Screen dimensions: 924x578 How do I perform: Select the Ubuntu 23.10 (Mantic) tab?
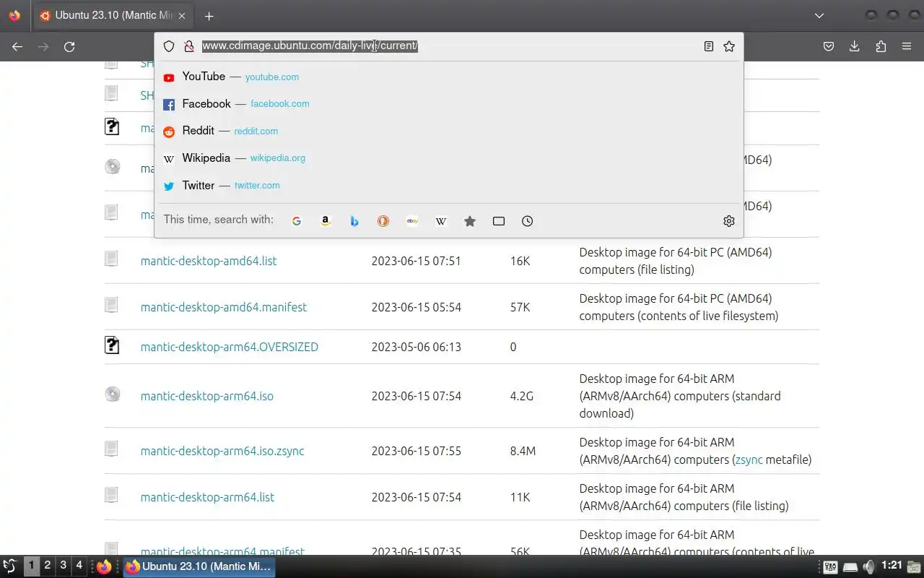tap(113, 16)
